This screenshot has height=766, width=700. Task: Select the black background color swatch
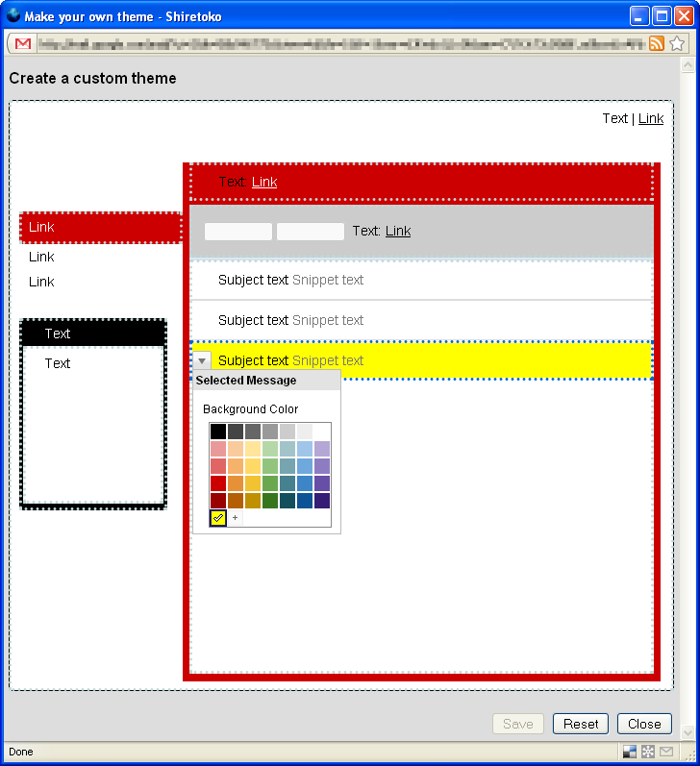click(x=218, y=432)
